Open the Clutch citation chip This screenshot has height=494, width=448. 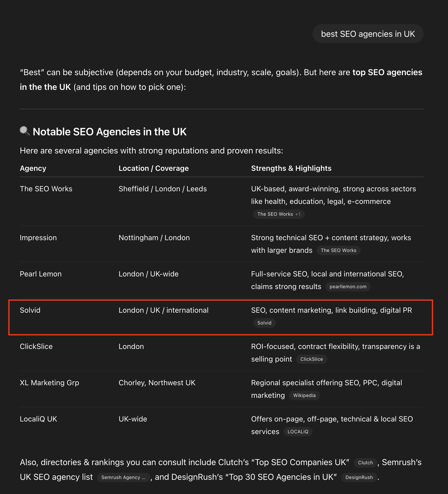point(365,463)
